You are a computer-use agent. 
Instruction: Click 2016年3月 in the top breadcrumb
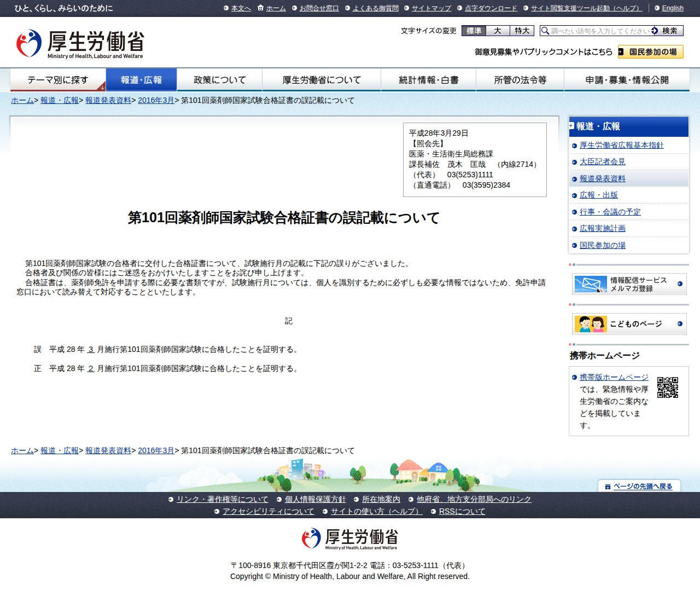coord(156,100)
